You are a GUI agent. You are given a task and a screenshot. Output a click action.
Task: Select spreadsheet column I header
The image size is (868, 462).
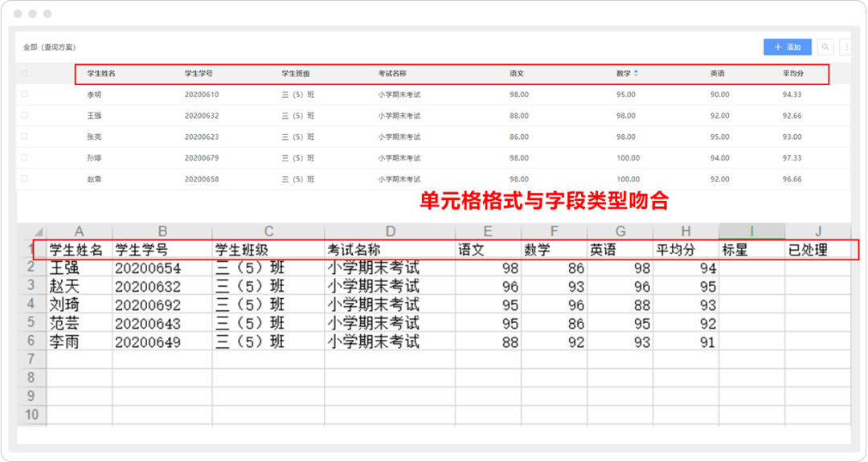coord(751,231)
